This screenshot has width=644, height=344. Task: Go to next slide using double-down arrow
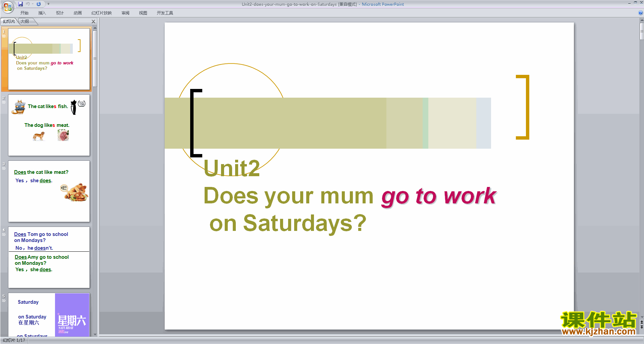coord(642,327)
